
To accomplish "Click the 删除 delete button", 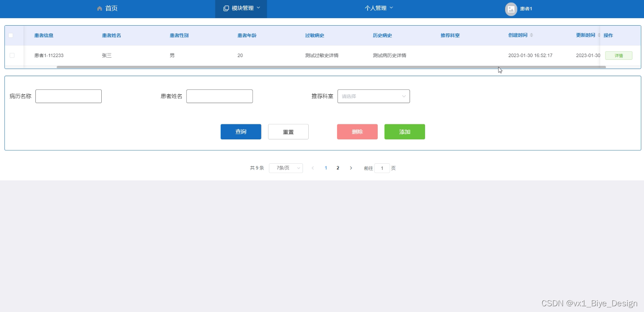I will click(357, 132).
